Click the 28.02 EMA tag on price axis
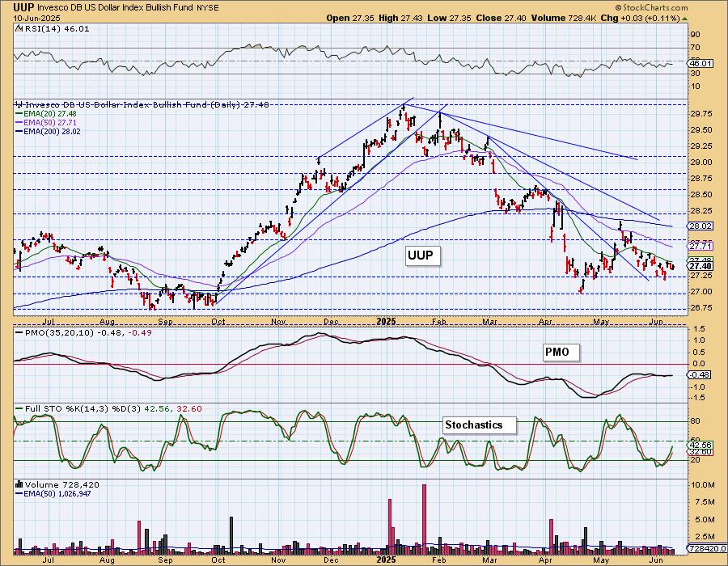This screenshot has height=566, width=728. (701, 226)
